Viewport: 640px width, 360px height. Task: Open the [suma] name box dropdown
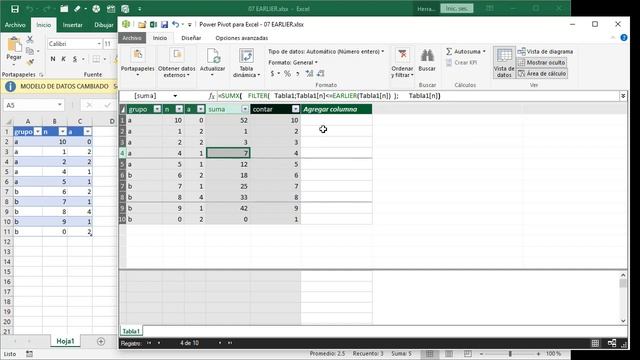tap(175, 96)
